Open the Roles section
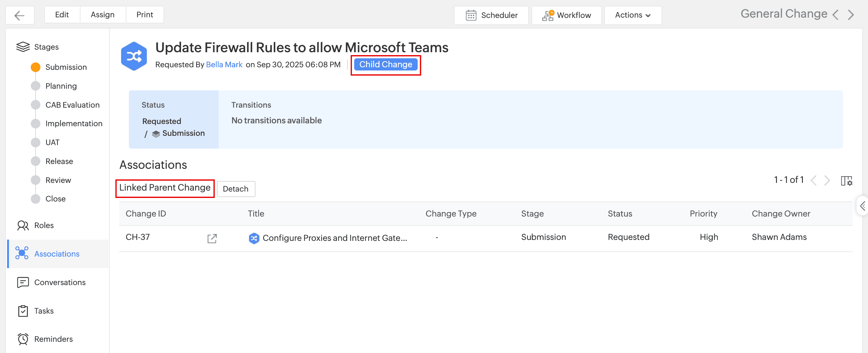The width and height of the screenshot is (868, 353). coord(44,225)
